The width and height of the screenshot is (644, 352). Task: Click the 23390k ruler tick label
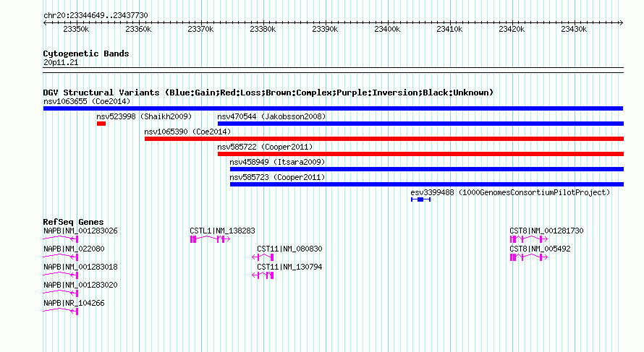point(325,30)
